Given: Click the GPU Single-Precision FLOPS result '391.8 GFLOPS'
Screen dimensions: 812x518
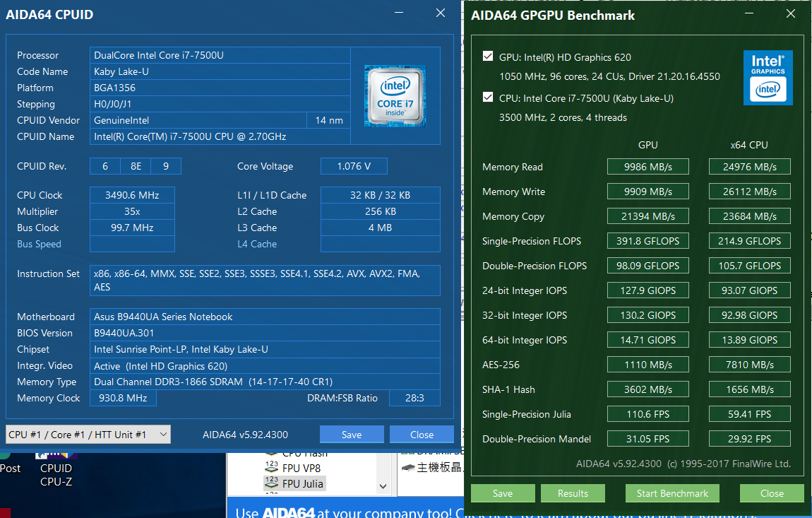Looking at the screenshot, I should (648, 240).
